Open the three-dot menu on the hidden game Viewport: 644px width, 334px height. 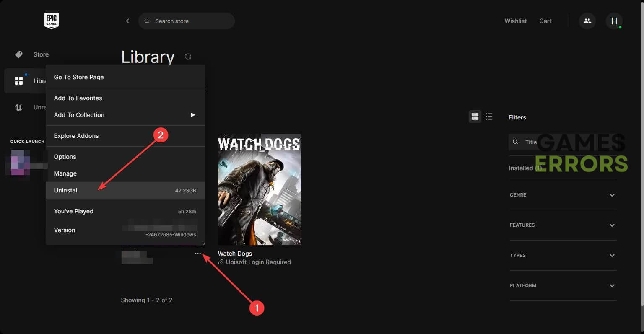coord(198,253)
